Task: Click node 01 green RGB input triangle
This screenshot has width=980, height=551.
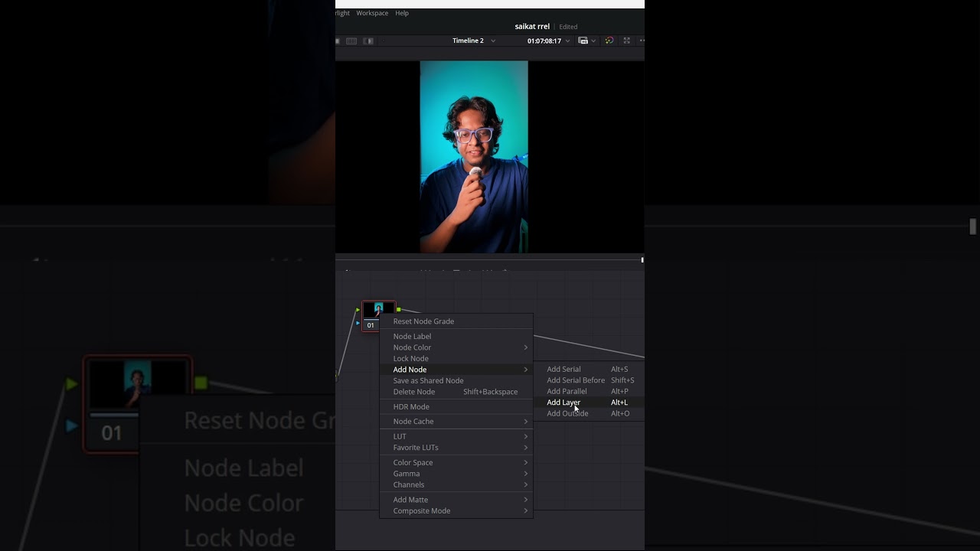Action: coord(358,310)
